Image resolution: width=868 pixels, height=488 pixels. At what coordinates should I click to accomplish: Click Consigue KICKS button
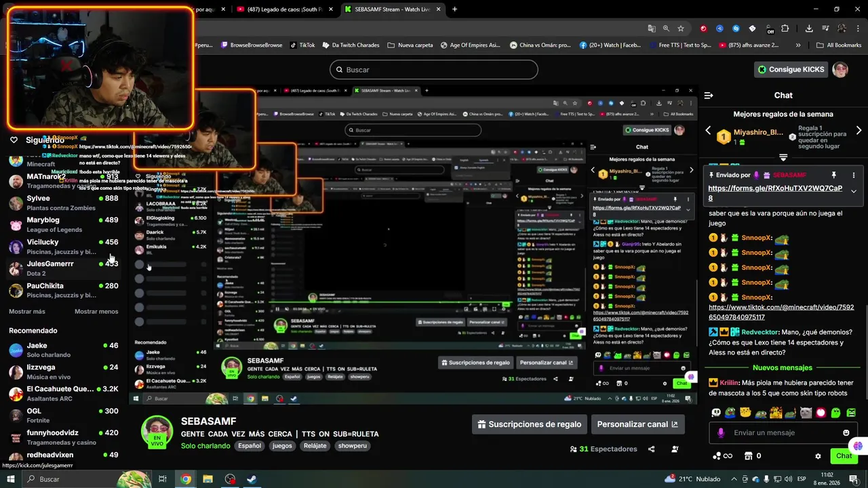click(791, 69)
